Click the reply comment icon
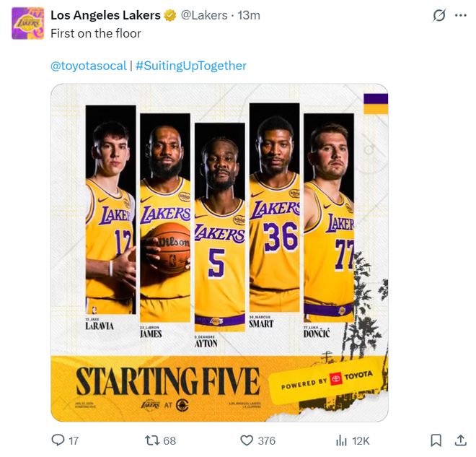This screenshot has height=457, width=476. pyautogui.click(x=58, y=440)
